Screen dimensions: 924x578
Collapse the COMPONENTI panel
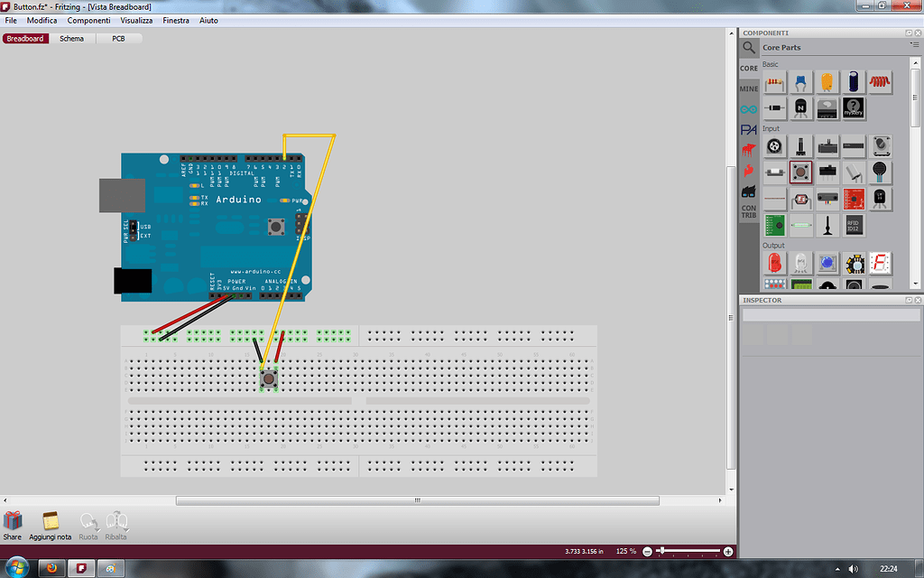pos(908,33)
